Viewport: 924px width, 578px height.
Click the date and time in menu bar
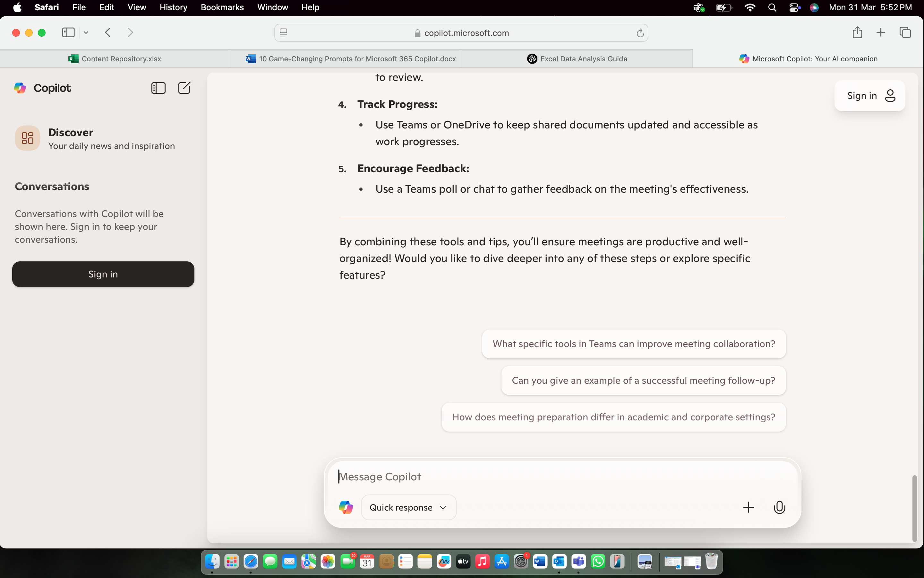[x=870, y=8]
